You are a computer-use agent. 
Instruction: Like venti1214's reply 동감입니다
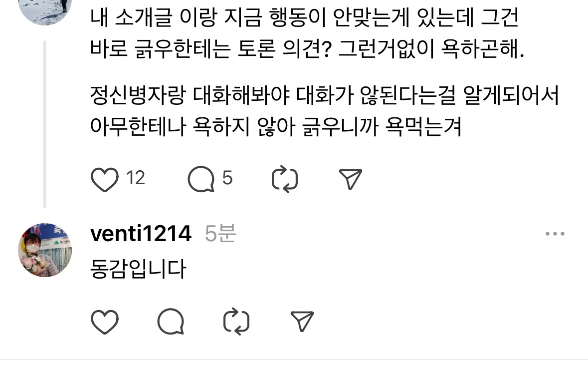click(105, 322)
